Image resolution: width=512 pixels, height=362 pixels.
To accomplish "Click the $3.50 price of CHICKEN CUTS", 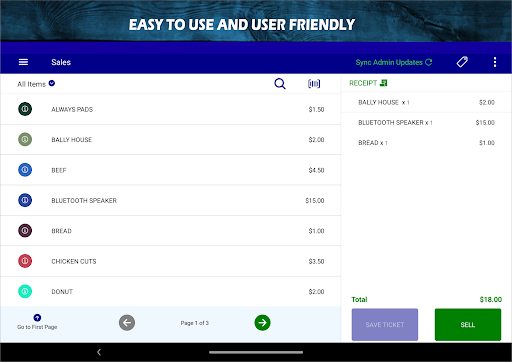I will point(316,261).
